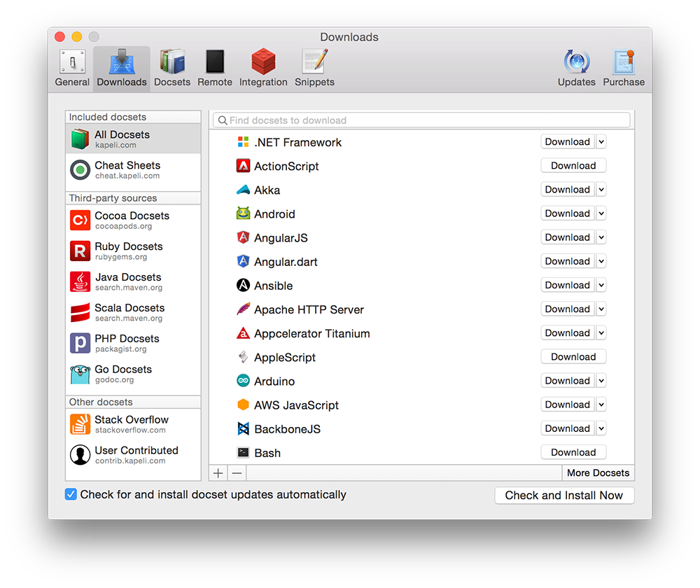Download the Bash docset
The height and width of the screenshot is (588, 700).
573,452
